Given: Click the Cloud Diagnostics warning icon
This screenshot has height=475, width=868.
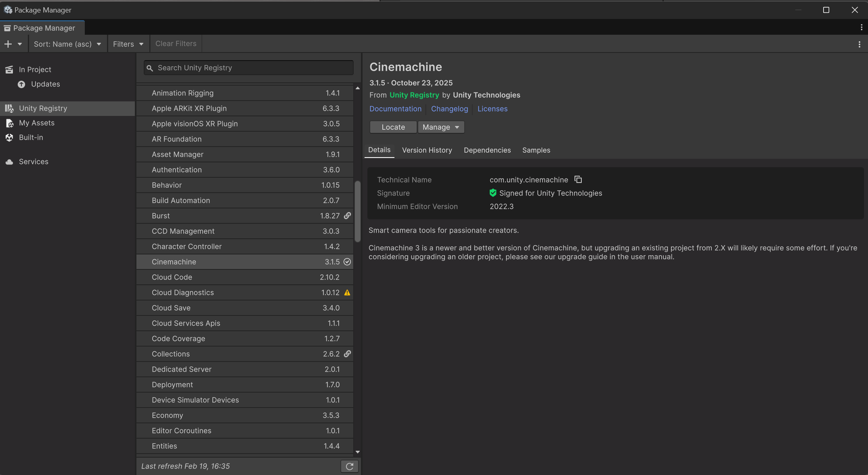Looking at the screenshot, I should tap(347, 292).
